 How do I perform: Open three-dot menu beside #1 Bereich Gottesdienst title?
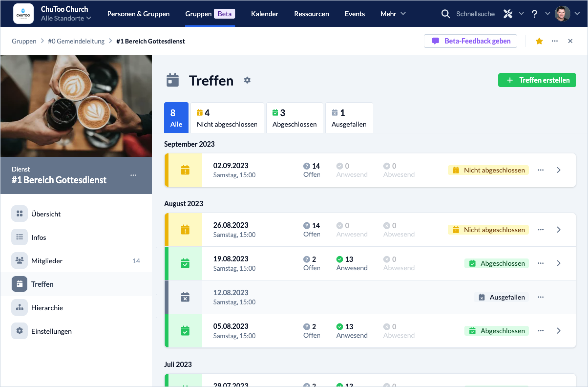[133, 175]
